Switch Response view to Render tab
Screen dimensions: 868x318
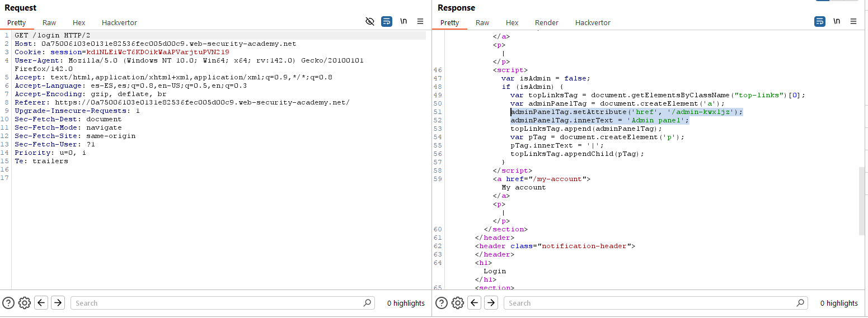click(546, 23)
